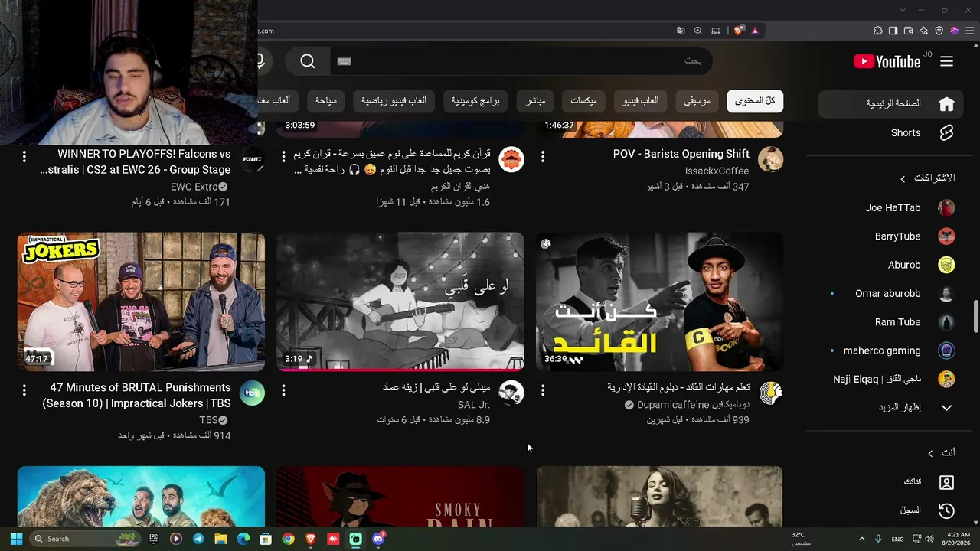Select the mixes filter chip
Image resolution: width=980 pixels, height=551 pixels.
584,101
